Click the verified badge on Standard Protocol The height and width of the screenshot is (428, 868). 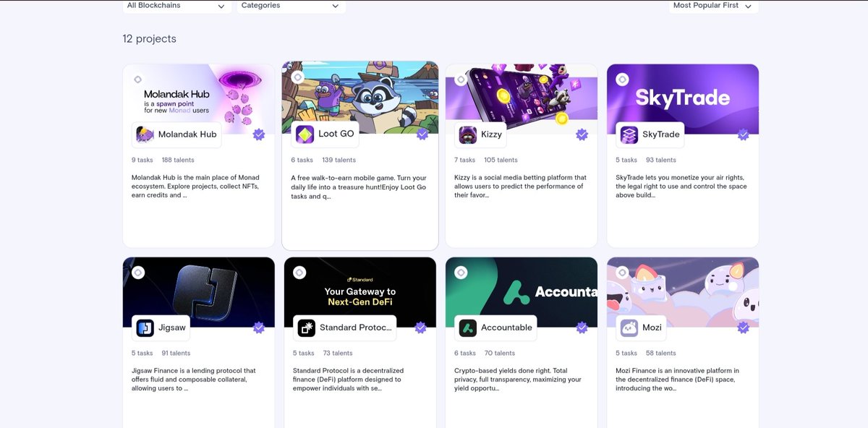420,328
